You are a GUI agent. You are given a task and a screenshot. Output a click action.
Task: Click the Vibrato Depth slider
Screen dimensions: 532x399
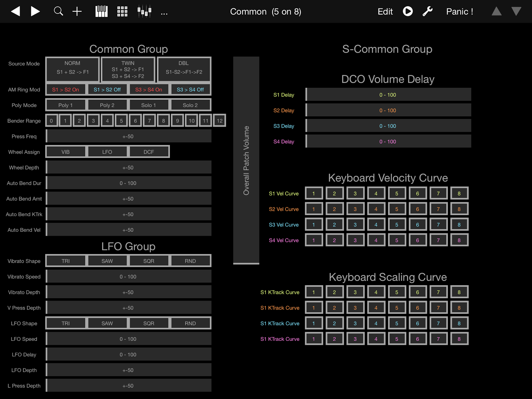(128, 292)
